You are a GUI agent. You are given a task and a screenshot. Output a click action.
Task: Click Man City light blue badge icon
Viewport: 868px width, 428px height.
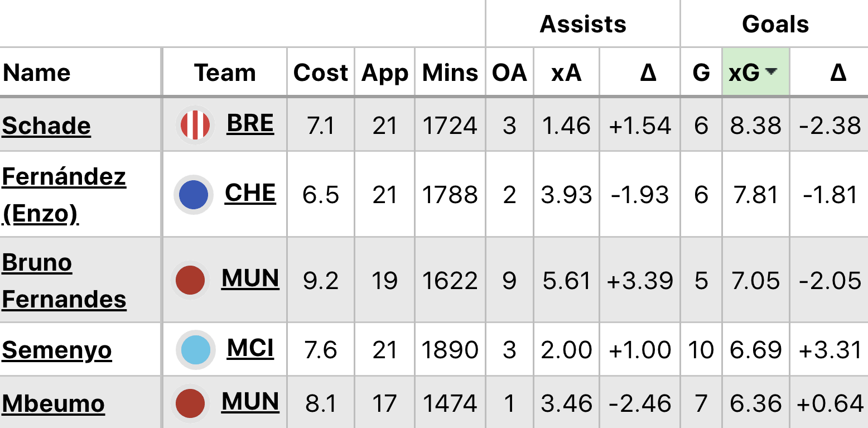pos(196,350)
